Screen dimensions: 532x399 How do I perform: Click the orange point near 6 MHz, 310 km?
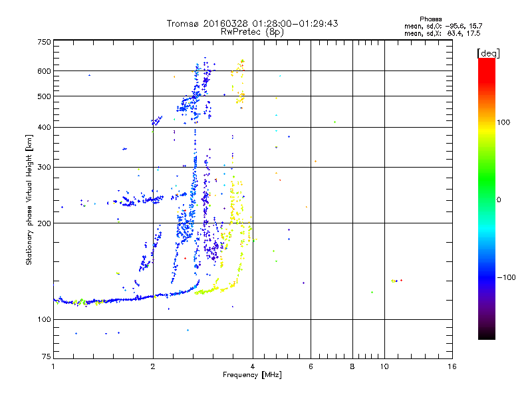[315, 162]
